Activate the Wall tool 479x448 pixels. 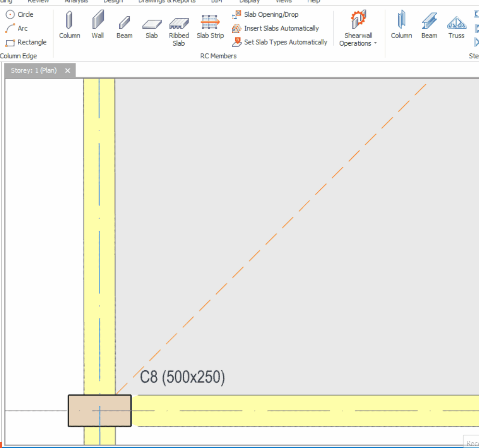point(98,26)
